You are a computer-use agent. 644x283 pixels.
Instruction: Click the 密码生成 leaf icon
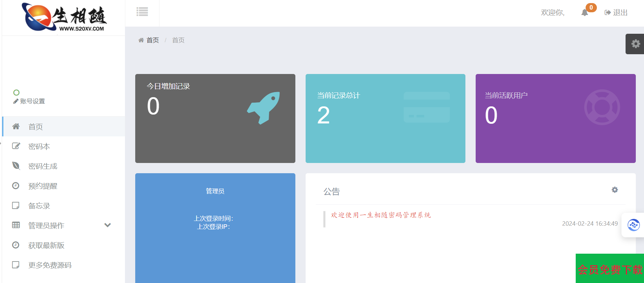[x=16, y=166]
